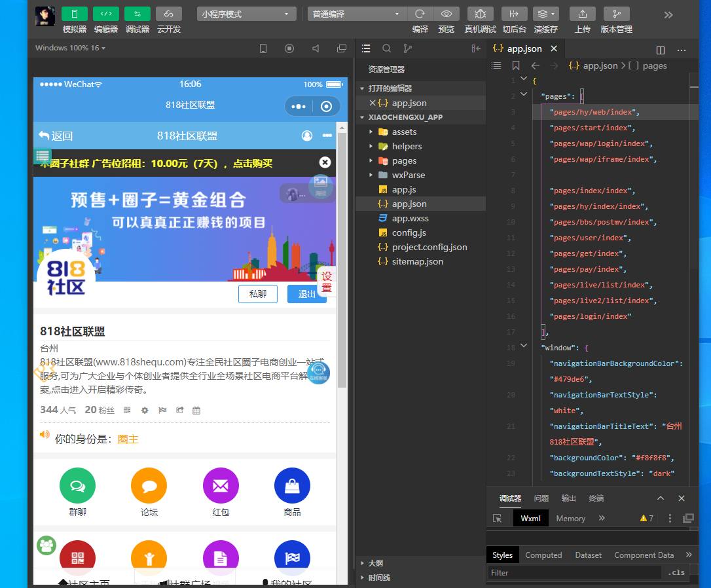This screenshot has height=588, width=711.
Task: Click the clear cache layers icon
Action: [x=545, y=14]
